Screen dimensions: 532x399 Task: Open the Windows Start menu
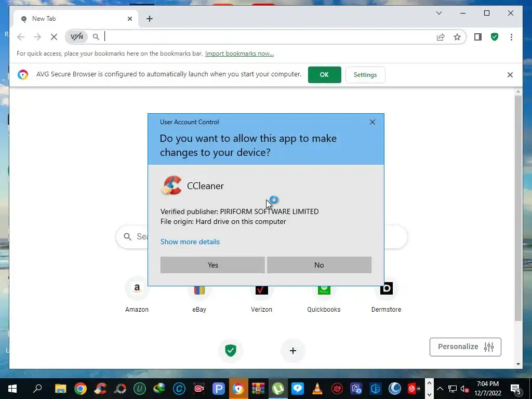pos(12,389)
